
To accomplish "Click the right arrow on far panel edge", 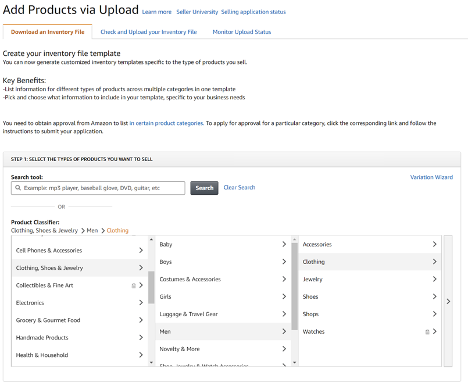I will tap(448, 301).
